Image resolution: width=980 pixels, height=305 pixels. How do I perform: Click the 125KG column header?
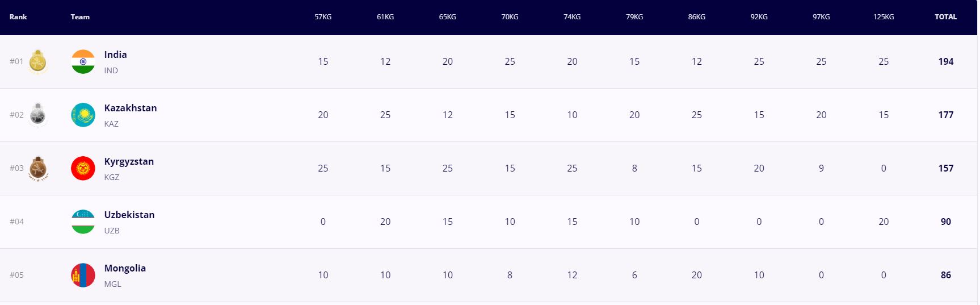(883, 17)
